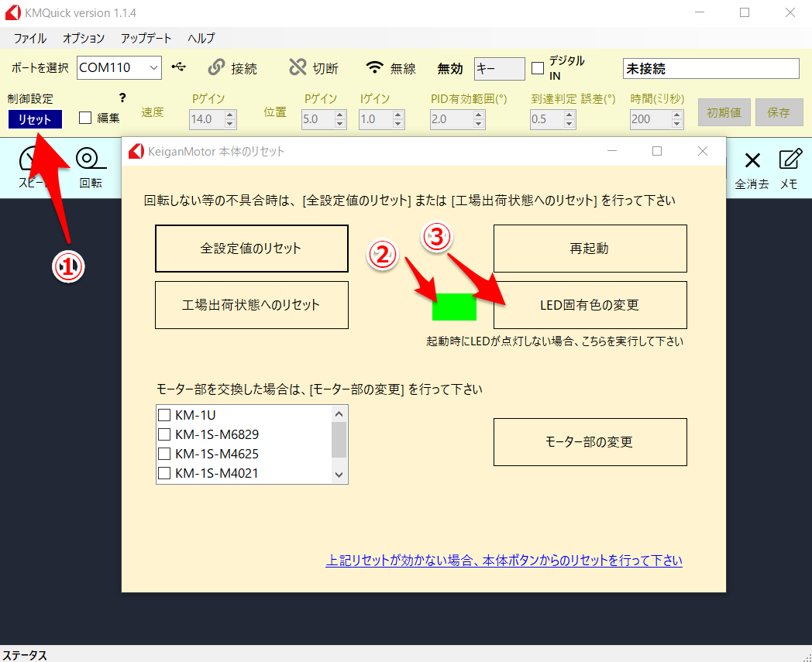Decrease the 速度 Pゲイン value
Image resolution: width=812 pixels, height=662 pixels.
(x=230, y=124)
